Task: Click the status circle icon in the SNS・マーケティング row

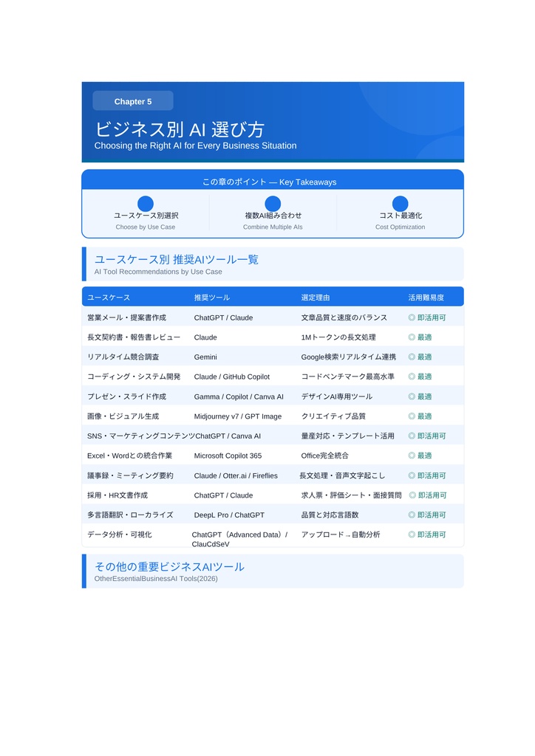Action: tap(412, 436)
